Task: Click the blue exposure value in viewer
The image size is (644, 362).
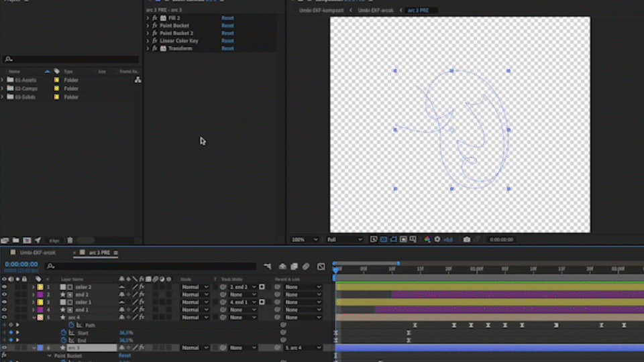Action: [x=448, y=240]
